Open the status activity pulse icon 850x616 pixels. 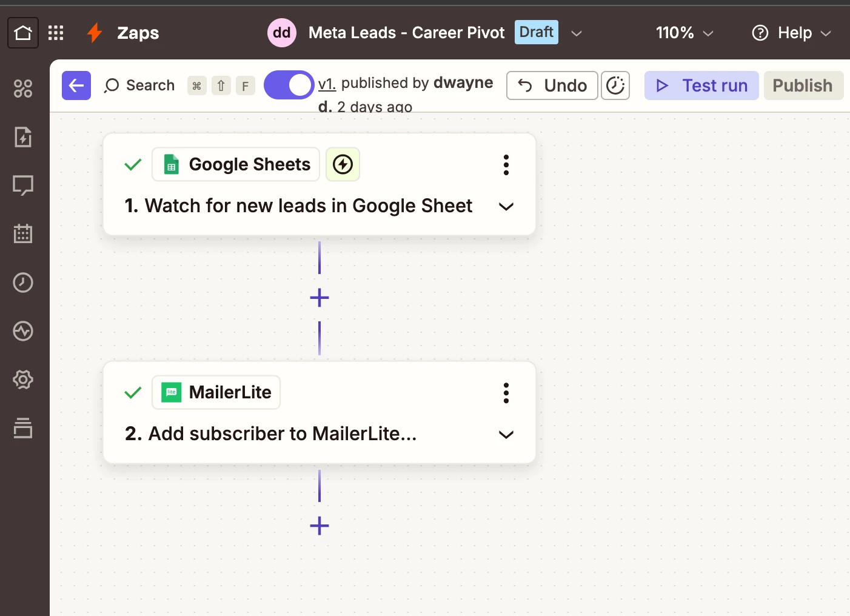(23, 331)
